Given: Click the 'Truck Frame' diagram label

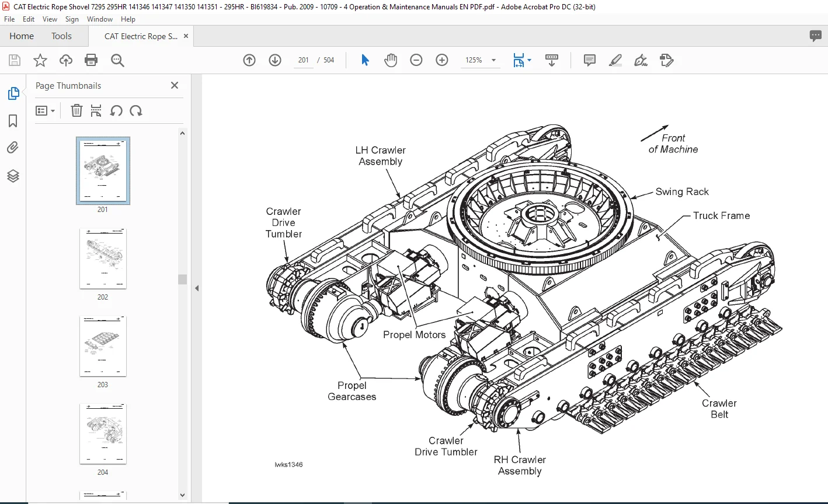Looking at the screenshot, I should coord(721,215).
